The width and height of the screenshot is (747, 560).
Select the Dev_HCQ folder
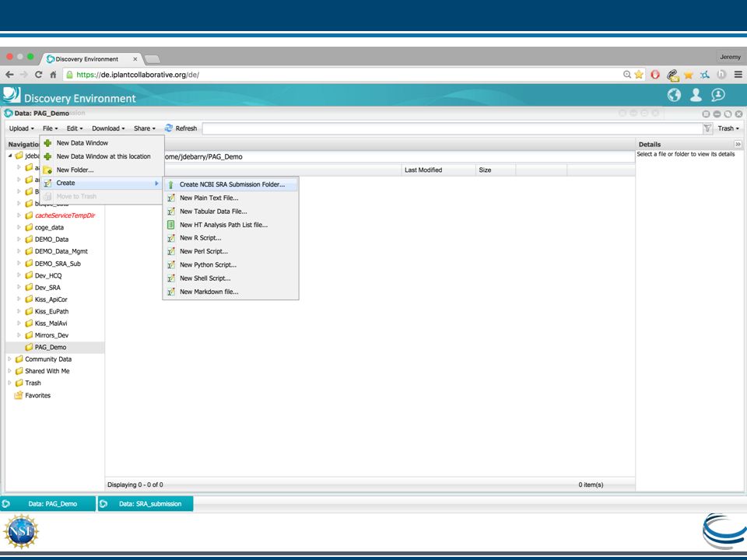coord(48,275)
